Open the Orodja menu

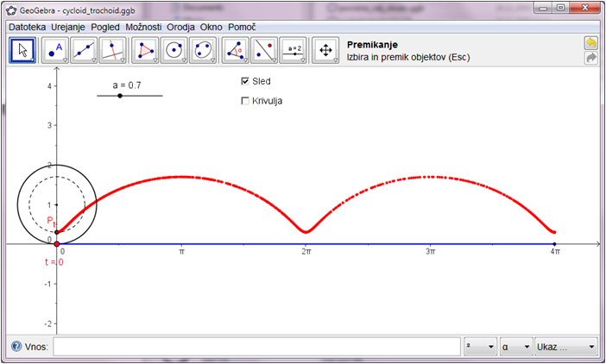click(x=180, y=27)
